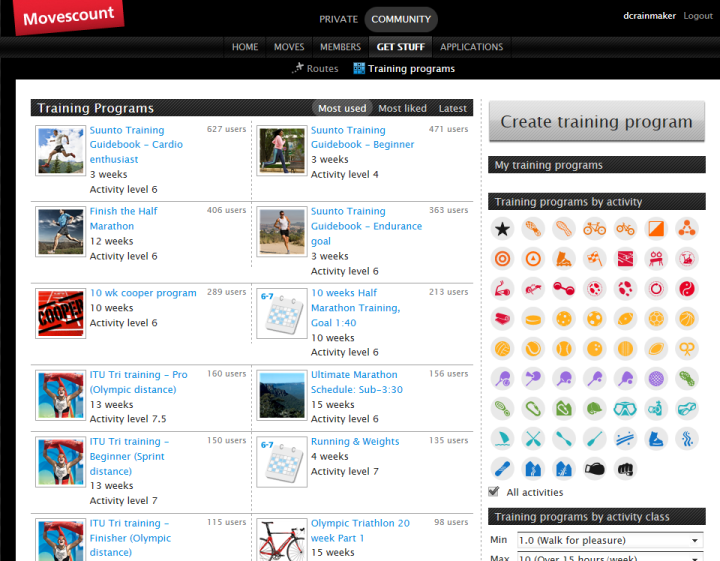Open ITU Tri training – Pro link
The height and width of the screenshot is (561, 720).
[x=138, y=382]
